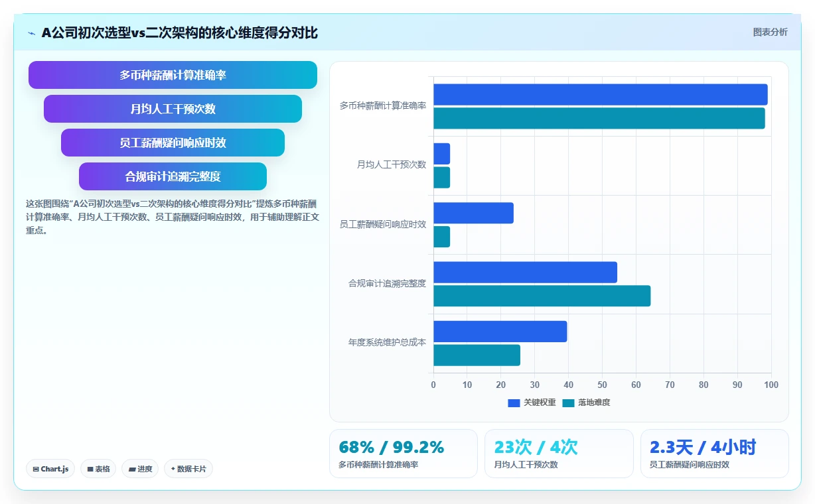Click the 进度 tag chip
815x504 pixels.
click(140, 469)
